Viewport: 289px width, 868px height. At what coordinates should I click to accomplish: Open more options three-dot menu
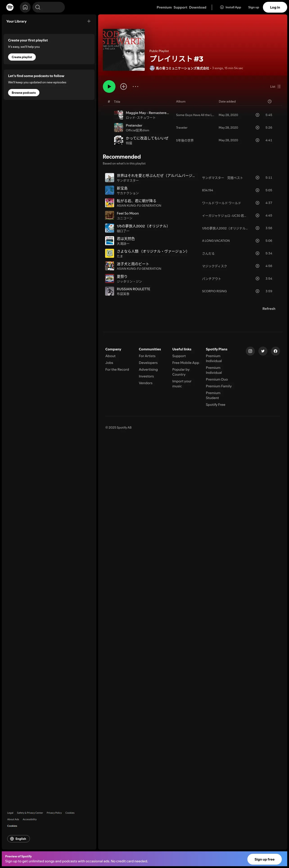pos(135,87)
